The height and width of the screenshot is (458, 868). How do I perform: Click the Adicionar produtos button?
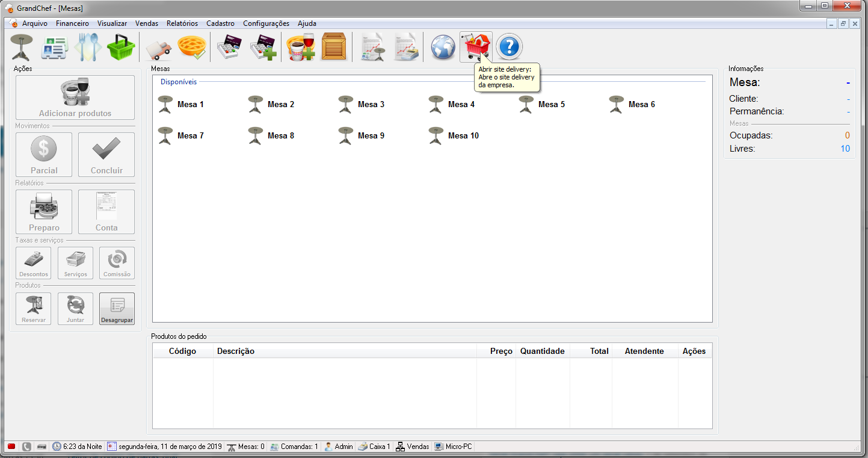pyautogui.click(x=75, y=97)
